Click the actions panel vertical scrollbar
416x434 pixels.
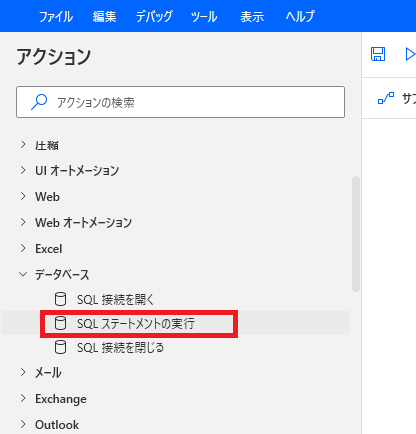tap(356, 234)
